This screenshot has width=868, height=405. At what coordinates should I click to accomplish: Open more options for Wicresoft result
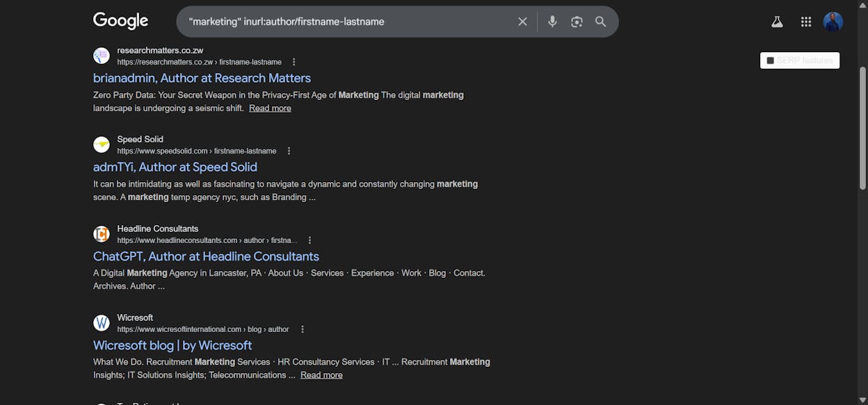click(x=302, y=329)
